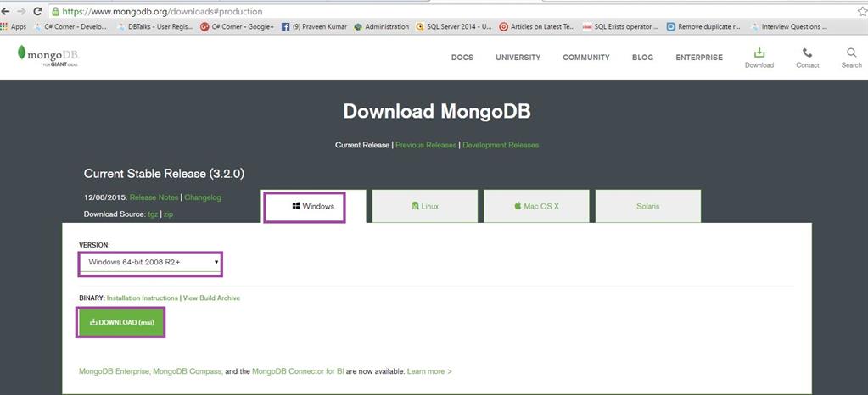
Task: Open the COMMUNITY menu item
Action: click(x=586, y=58)
